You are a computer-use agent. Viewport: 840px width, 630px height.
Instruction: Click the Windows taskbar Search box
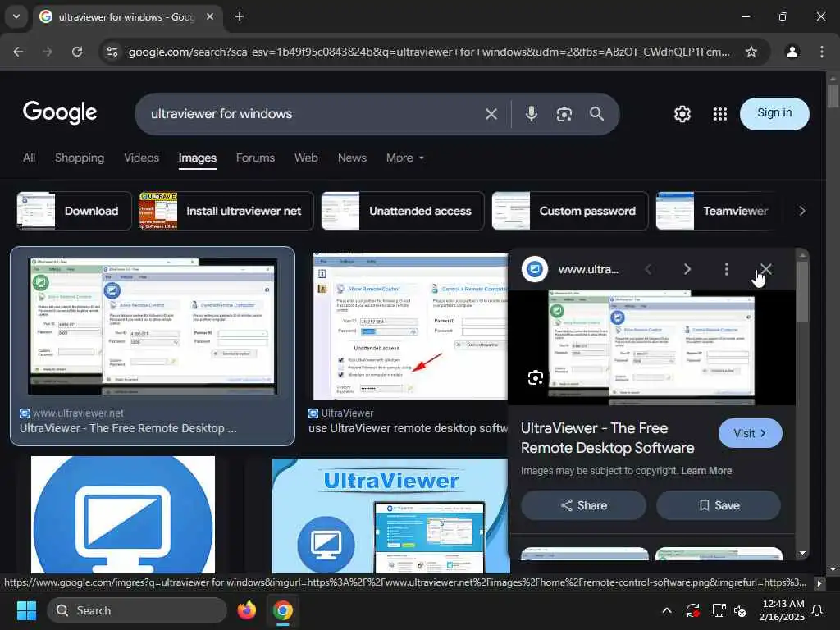coord(137,610)
